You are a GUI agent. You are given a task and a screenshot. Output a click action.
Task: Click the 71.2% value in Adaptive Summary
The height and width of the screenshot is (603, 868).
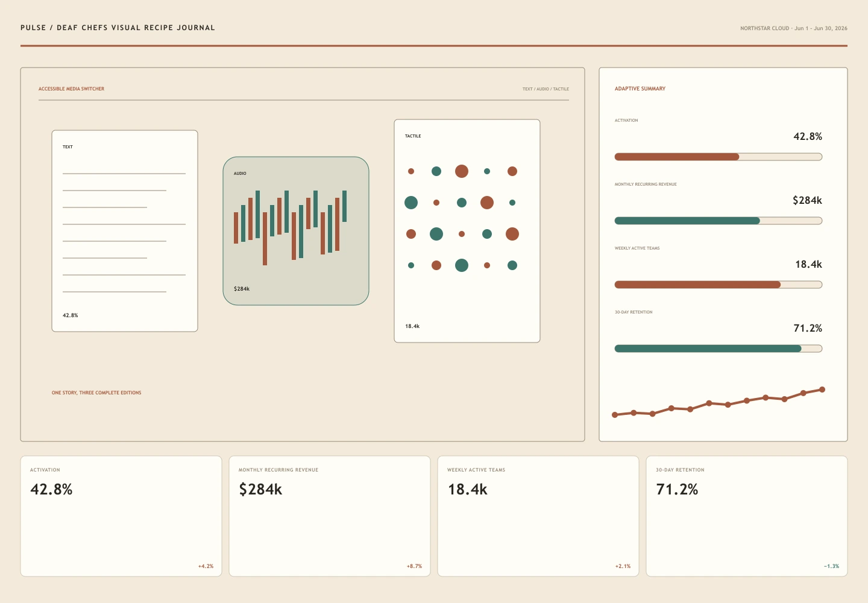pyautogui.click(x=808, y=328)
